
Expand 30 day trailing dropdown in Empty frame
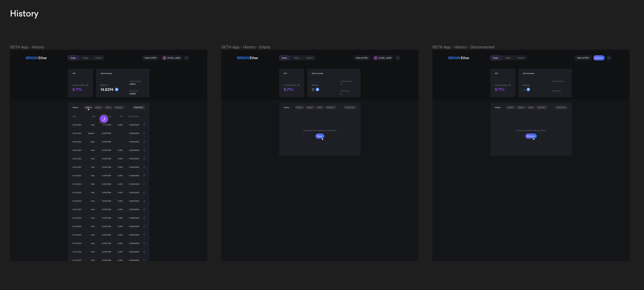[x=298, y=85]
